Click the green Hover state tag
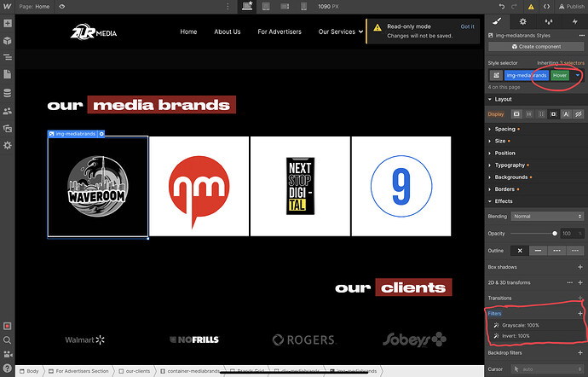The width and height of the screenshot is (588, 377). tap(560, 75)
